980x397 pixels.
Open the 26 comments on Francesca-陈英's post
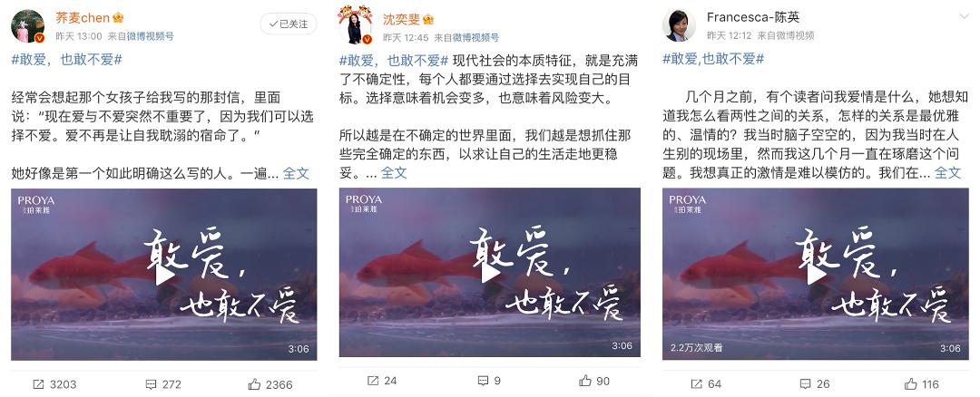[x=815, y=384]
